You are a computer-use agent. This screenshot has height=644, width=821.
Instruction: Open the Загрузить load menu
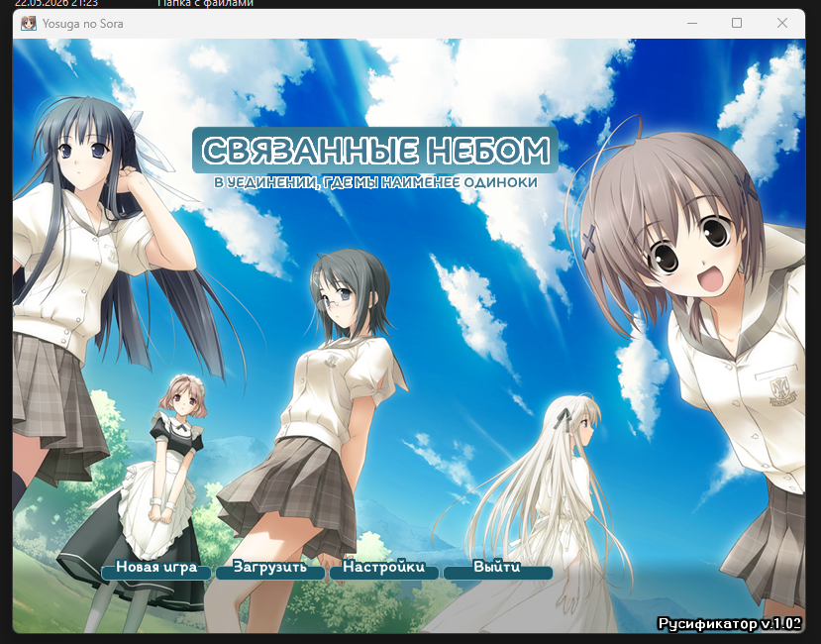[269, 569]
